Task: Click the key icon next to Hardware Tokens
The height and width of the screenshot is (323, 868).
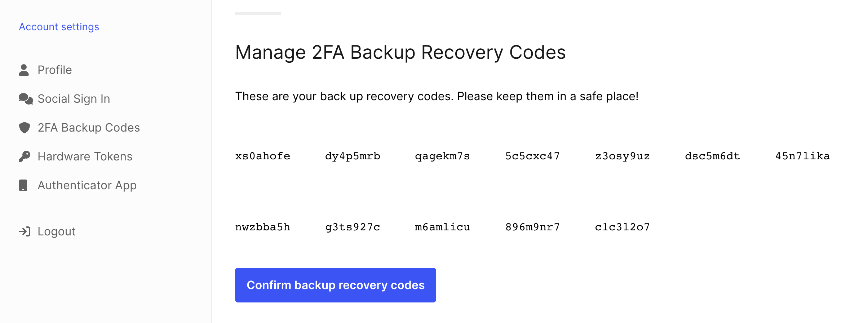Action: click(x=24, y=156)
